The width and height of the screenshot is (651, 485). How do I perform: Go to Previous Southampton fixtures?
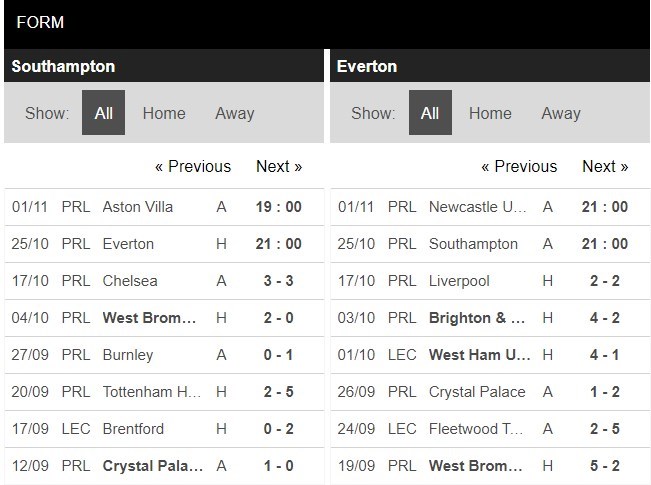pos(193,166)
